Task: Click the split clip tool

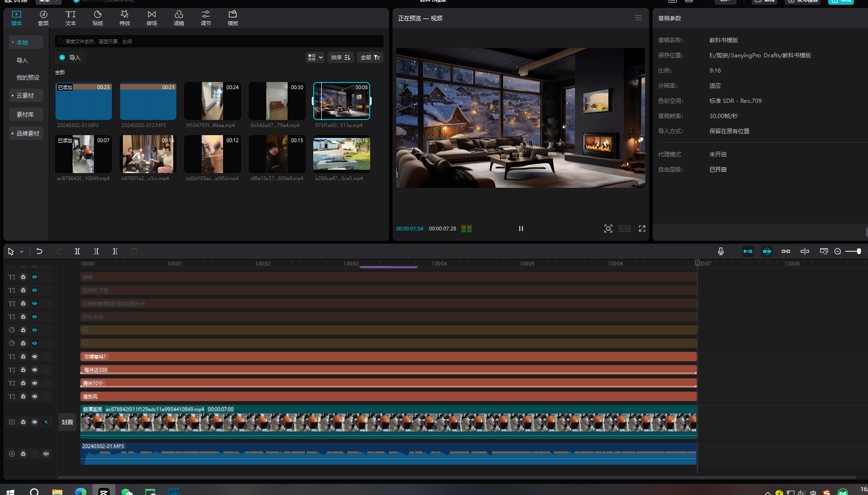Action: pyautogui.click(x=77, y=251)
